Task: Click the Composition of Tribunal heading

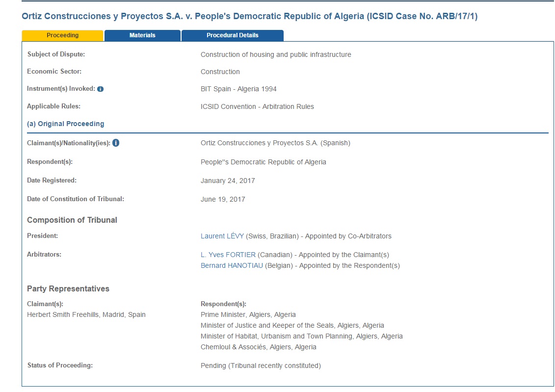Action: 72,220
